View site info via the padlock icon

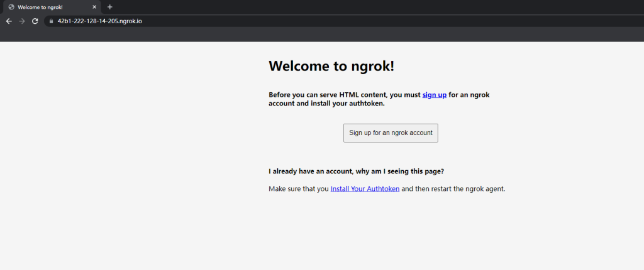click(x=51, y=21)
